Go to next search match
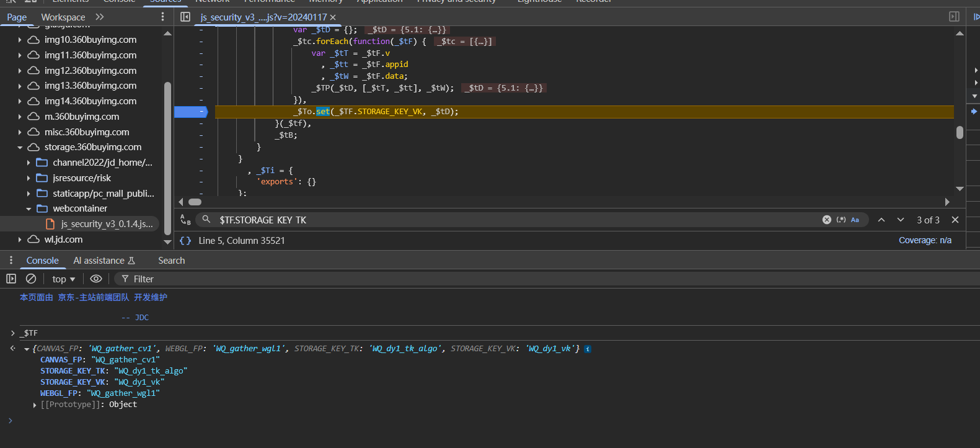The width and height of the screenshot is (980, 448). [901, 220]
